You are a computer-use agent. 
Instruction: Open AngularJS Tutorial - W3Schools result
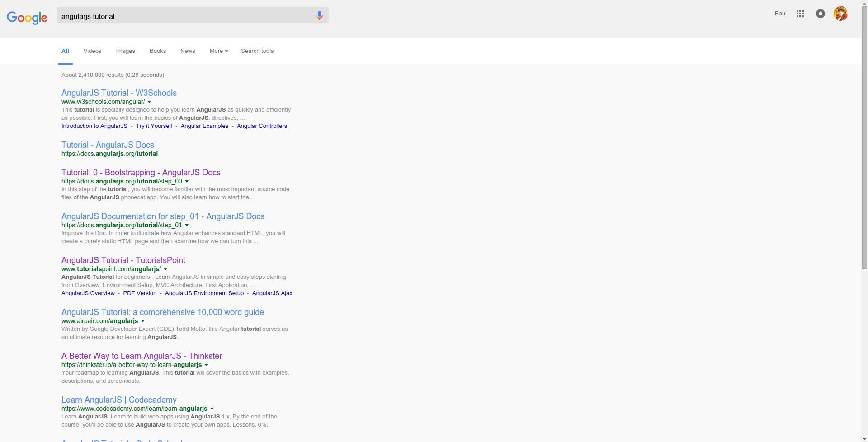(119, 93)
